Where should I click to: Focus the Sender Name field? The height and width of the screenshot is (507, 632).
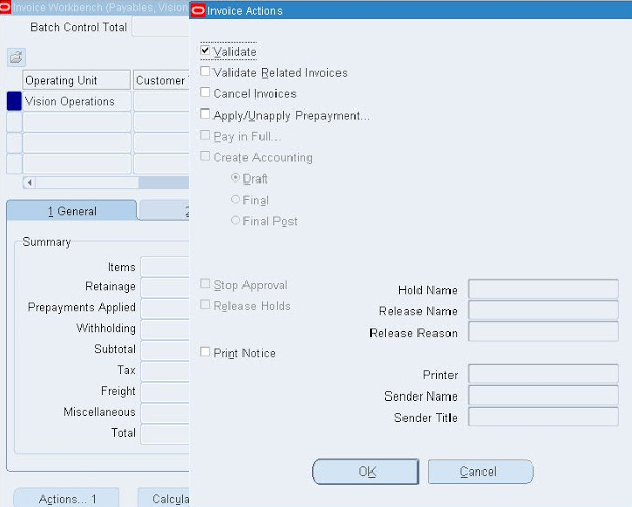point(543,395)
